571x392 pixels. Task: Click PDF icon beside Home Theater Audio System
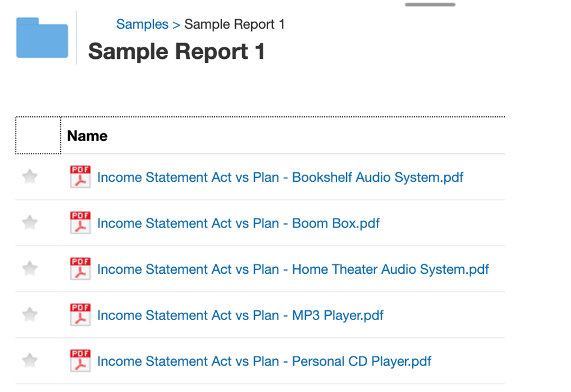coord(80,269)
